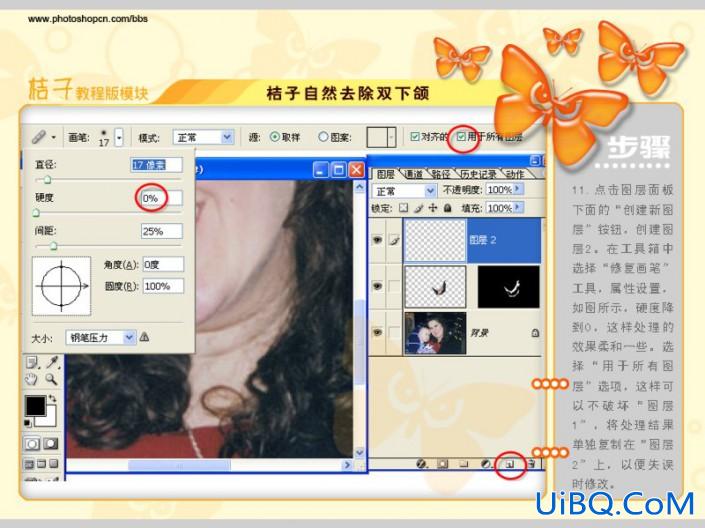This screenshot has width=705, height=528.
Task: Select the 图案 source radio button
Action: [323, 136]
